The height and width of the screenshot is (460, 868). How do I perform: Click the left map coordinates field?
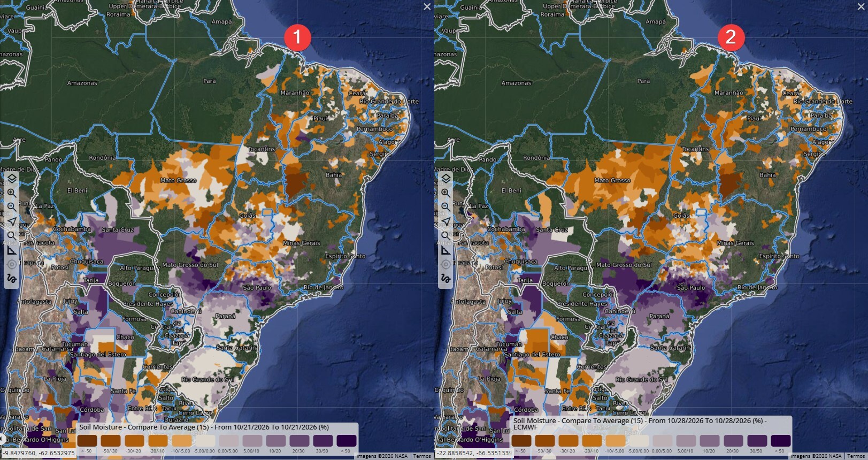click(x=39, y=453)
